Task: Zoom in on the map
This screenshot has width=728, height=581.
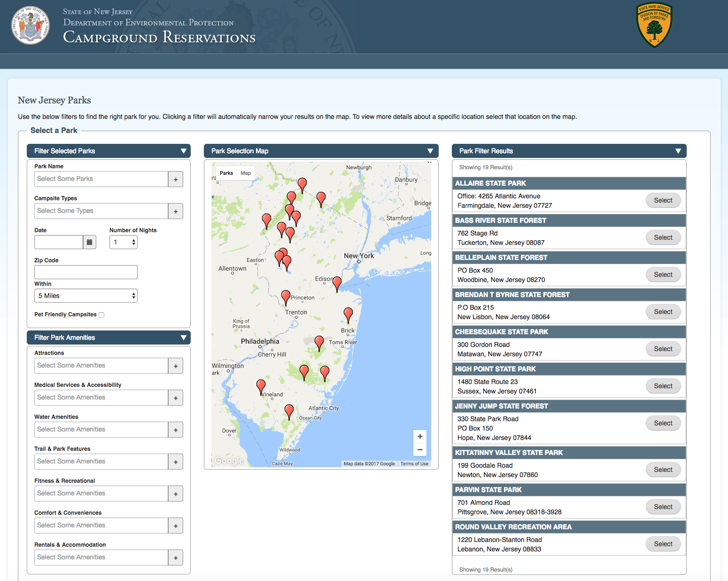Action: click(x=420, y=436)
